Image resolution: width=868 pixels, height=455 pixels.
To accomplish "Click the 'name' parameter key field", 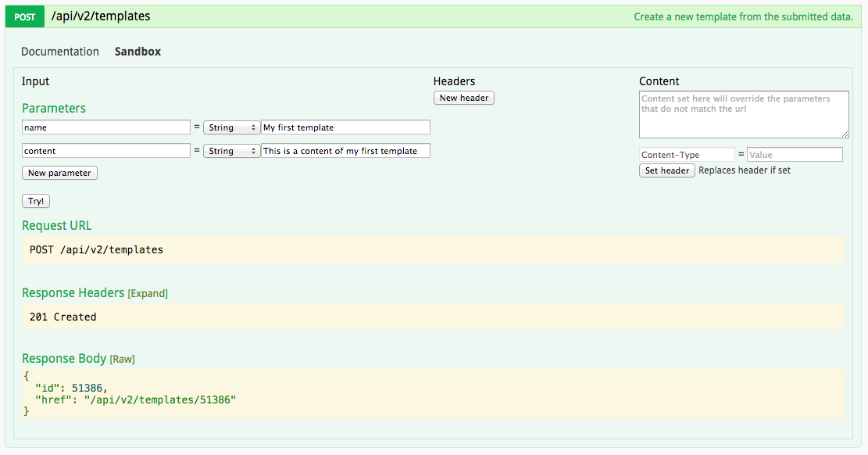I will [x=106, y=127].
